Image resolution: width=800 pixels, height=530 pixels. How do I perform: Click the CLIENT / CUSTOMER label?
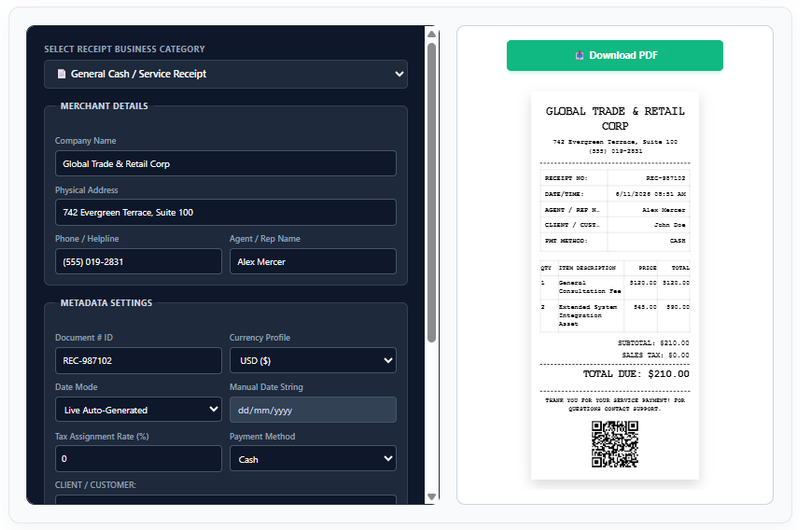(x=95, y=485)
